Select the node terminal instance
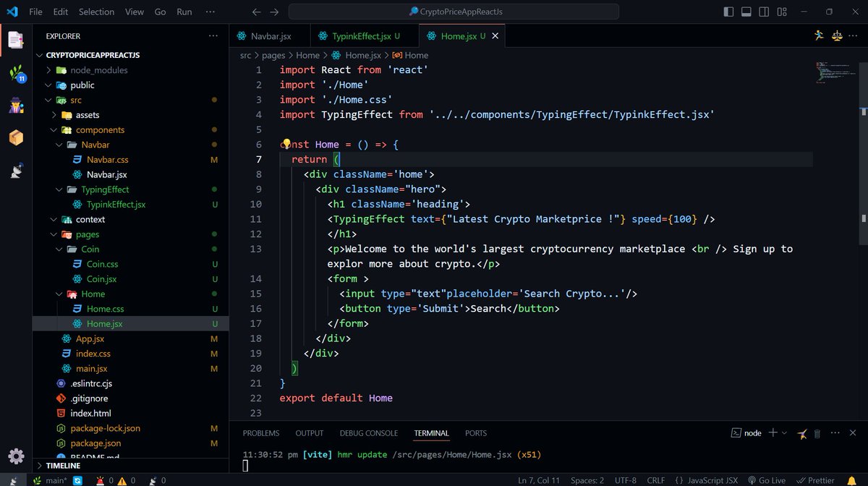The width and height of the screenshot is (868, 486). click(746, 433)
